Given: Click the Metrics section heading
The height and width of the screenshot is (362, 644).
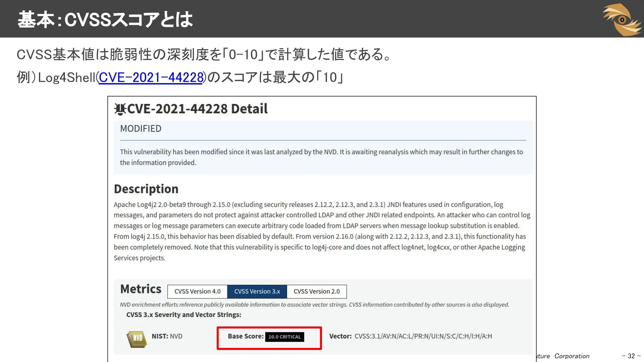Looking at the screenshot, I should [x=140, y=289].
